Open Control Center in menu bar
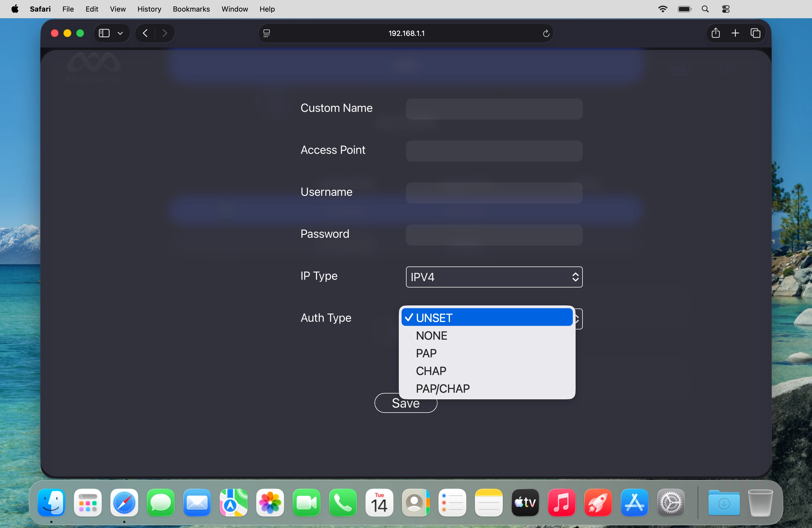 (726, 9)
